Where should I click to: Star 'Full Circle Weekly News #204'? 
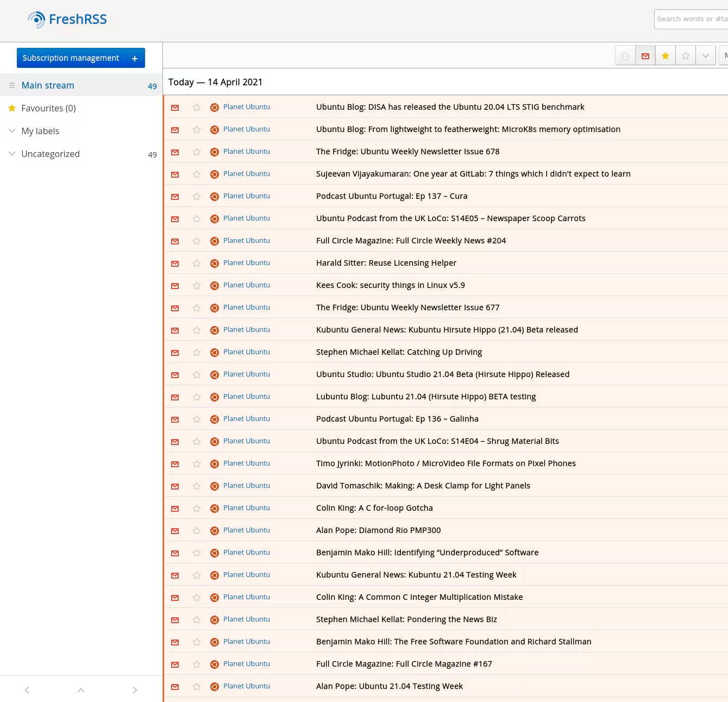coord(197,241)
